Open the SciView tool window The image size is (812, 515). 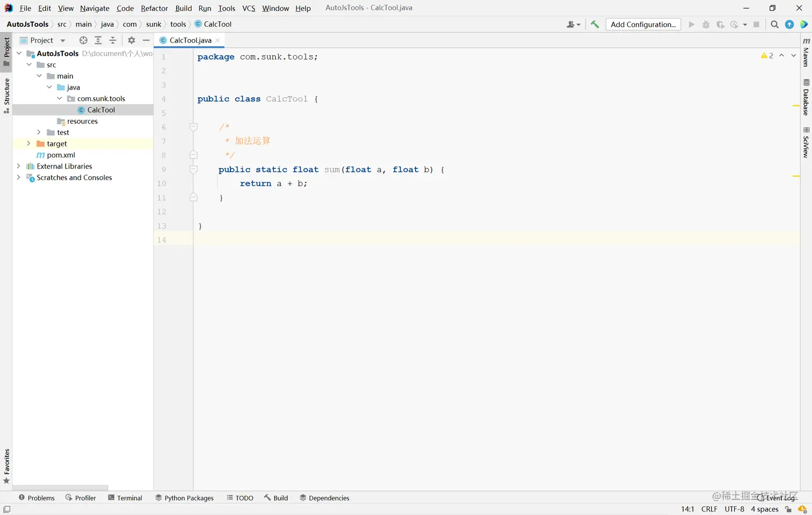(806, 142)
